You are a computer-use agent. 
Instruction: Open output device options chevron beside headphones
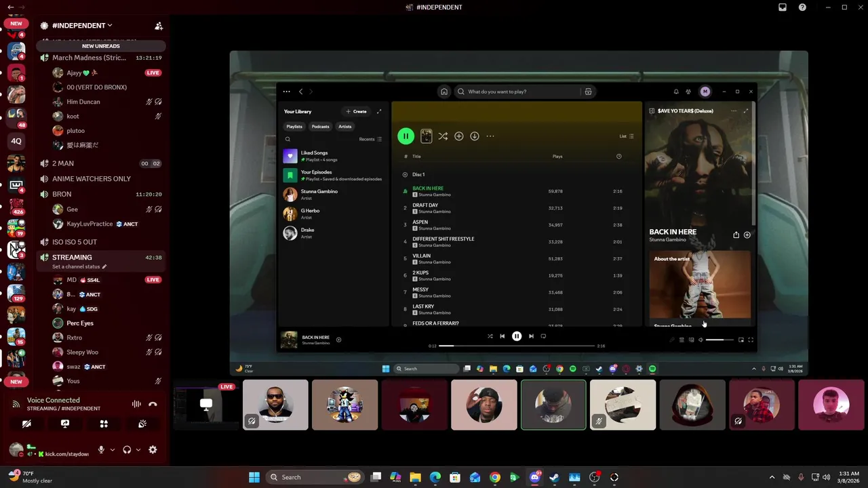(138, 449)
